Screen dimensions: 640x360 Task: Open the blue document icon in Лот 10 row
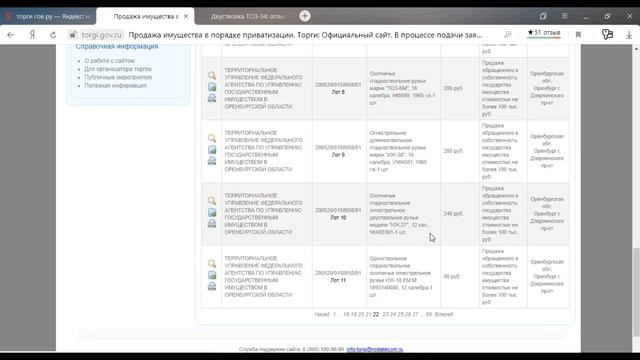pos(212,212)
